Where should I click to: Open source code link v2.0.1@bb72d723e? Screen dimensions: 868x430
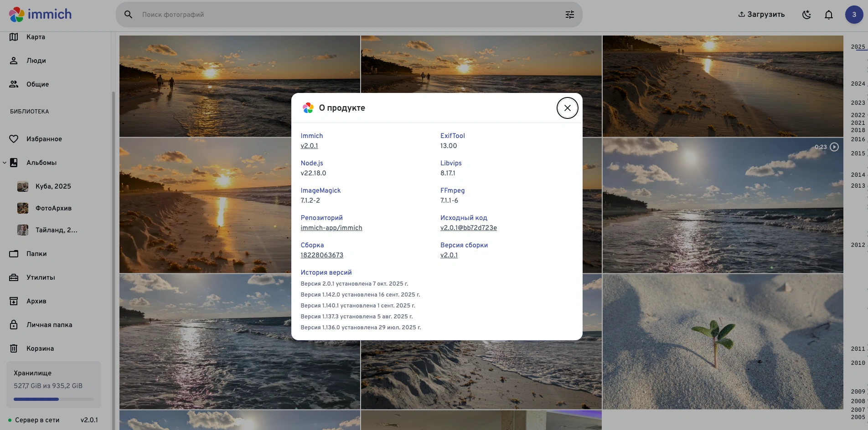pyautogui.click(x=468, y=228)
